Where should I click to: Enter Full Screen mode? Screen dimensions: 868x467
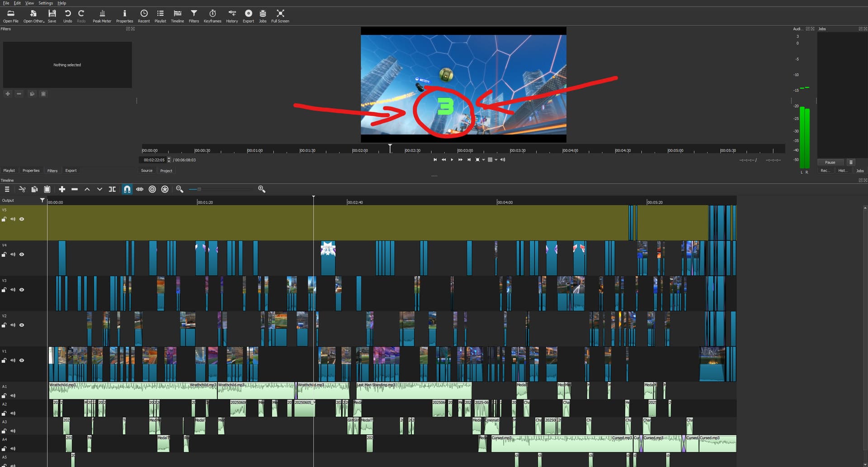tap(280, 16)
